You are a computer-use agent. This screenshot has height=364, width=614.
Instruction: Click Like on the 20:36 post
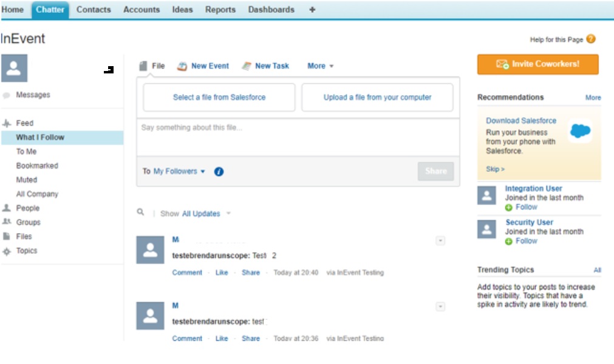pyautogui.click(x=222, y=339)
